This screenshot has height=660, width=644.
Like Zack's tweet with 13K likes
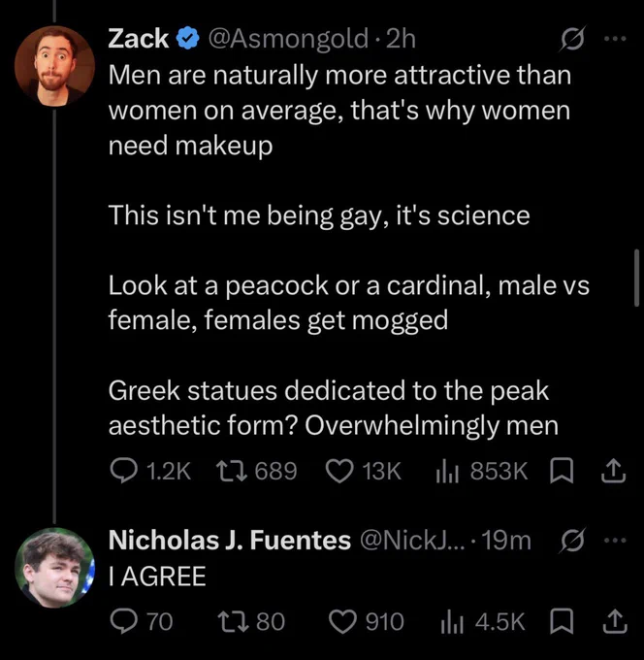364,471
